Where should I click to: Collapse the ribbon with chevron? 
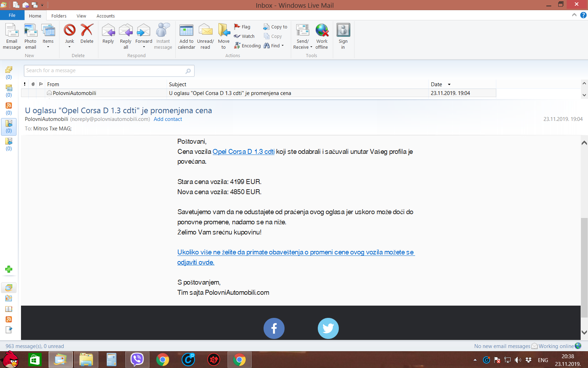[x=574, y=15]
